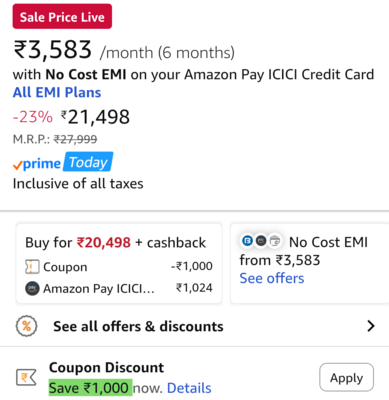Screen dimensions: 389x400
Task: Expand offers with the right chevron arrow
Action: [x=371, y=326]
